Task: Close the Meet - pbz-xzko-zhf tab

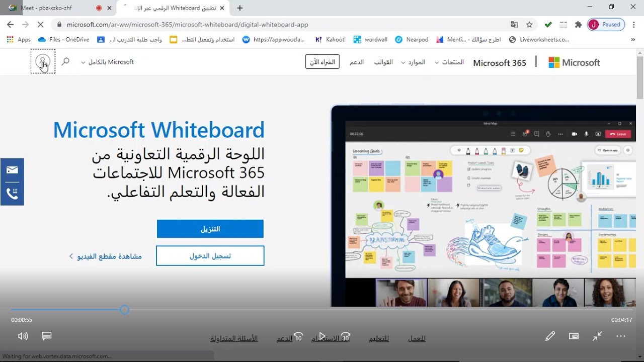Action: click(109, 8)
